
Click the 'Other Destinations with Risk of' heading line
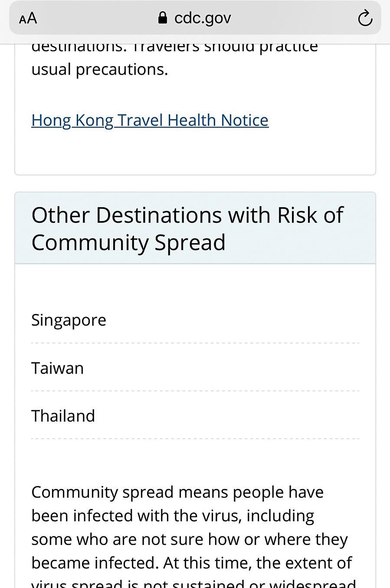[187, 215]
